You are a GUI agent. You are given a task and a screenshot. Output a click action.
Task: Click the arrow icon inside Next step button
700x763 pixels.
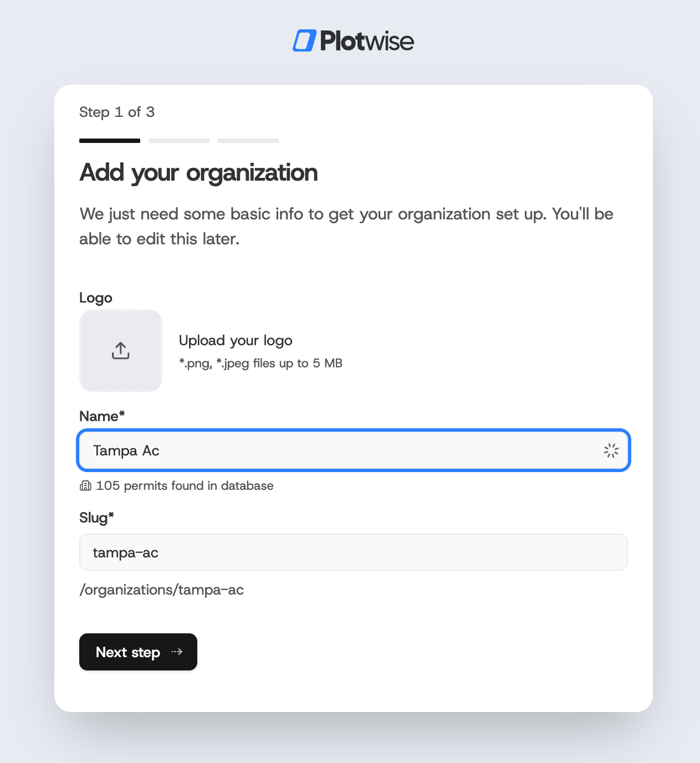177,652
